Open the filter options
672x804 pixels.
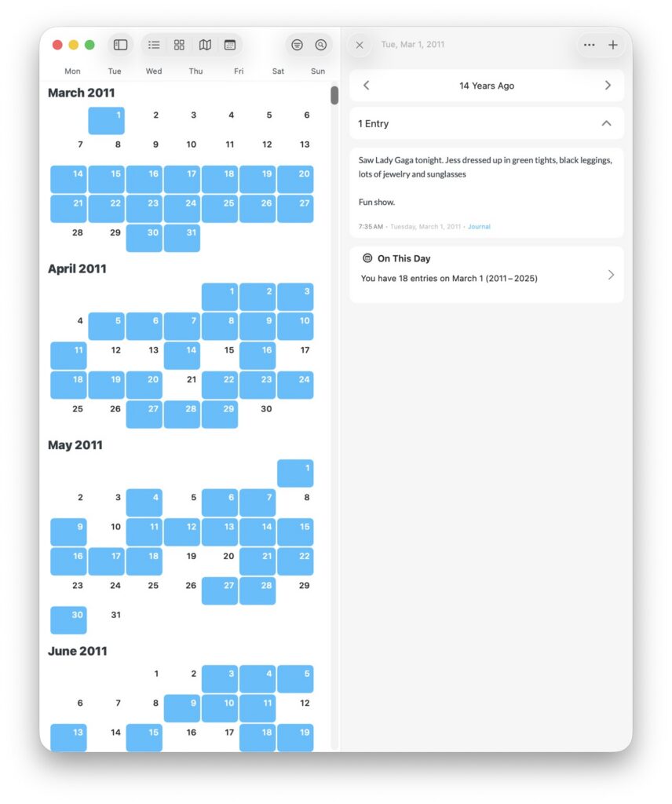pyautogui.click(x=297, y=45)
